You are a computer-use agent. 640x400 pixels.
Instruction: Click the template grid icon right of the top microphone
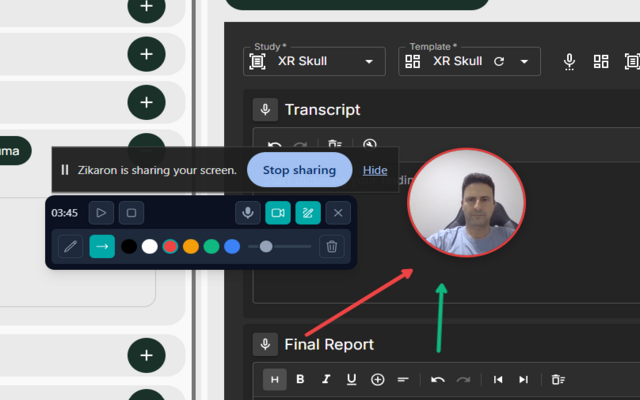click(x=601, y=62)
